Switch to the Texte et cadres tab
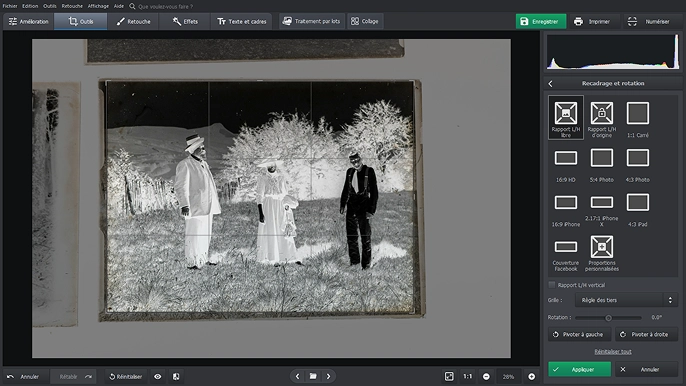Screen dimensions: 686x386 pyautogui.click(x=242, y=21)
